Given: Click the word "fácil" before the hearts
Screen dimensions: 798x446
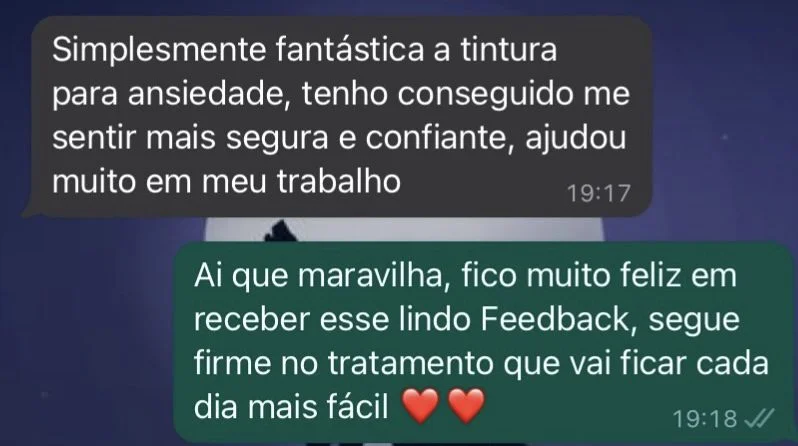Looking at the screenshot, I should [x=358, y=408].
